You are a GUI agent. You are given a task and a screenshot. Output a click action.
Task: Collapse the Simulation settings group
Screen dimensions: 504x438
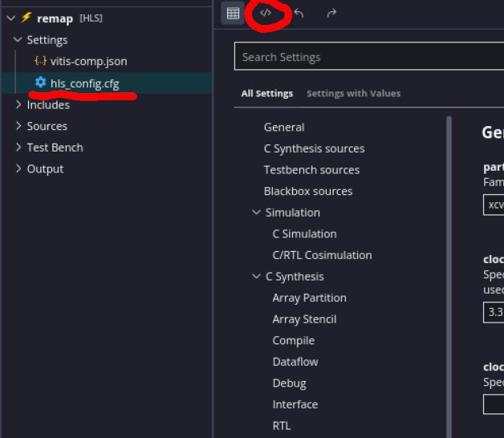256,213
